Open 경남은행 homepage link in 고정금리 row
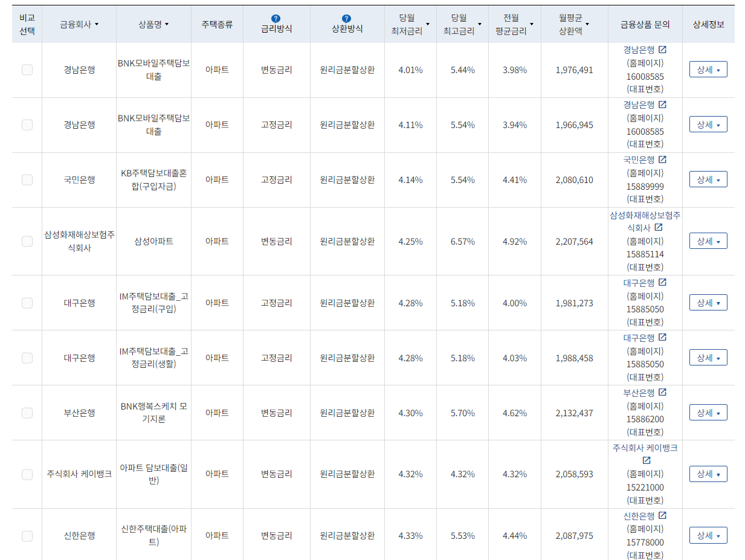 click(639, 105)
